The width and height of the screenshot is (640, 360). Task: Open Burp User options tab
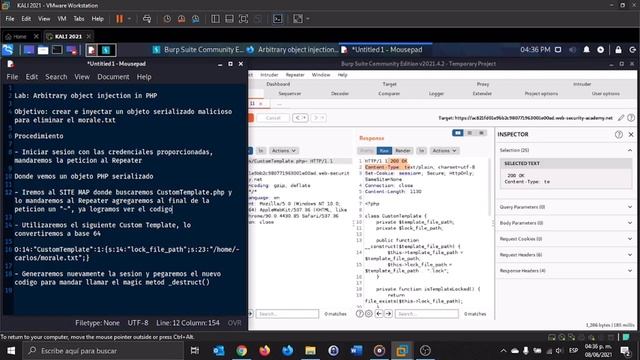pos(606,93)
